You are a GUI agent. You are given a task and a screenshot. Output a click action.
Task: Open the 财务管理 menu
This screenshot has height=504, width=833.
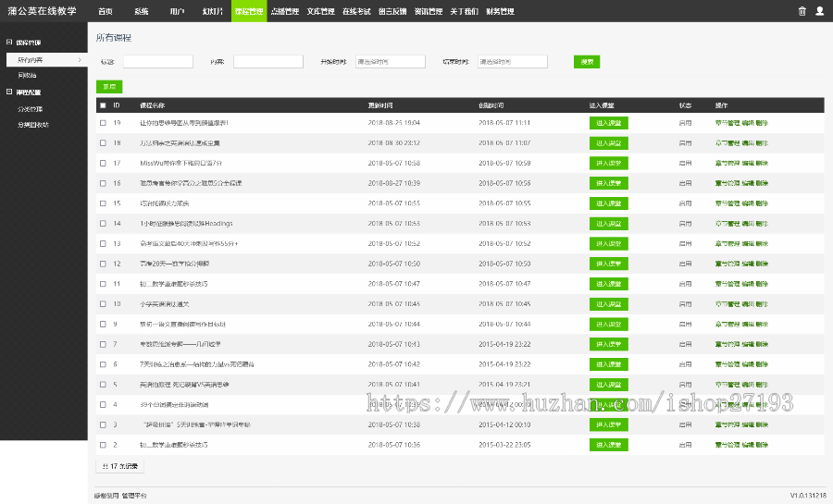coord(500,11)
